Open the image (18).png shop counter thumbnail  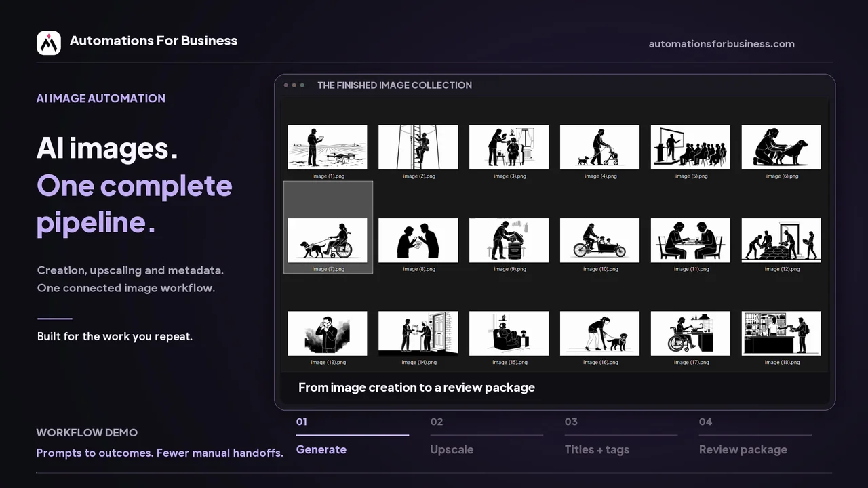tap(782, 333)
